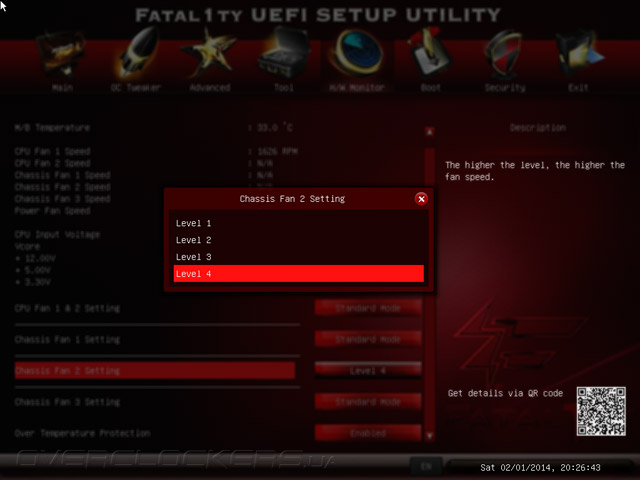The height and width of the screenshot is (480, 640).
Task: Open the Tool toolbox icon
Action: tap(284, 53)
